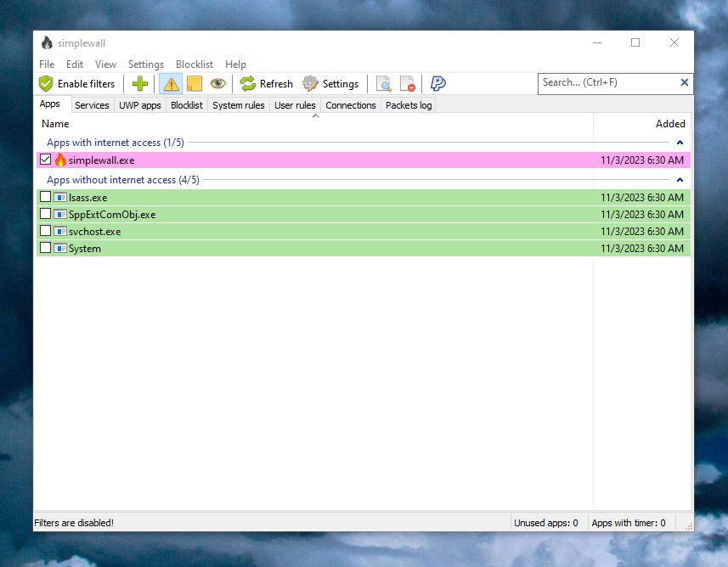Open Settings via the gear icon

(310, 84)
